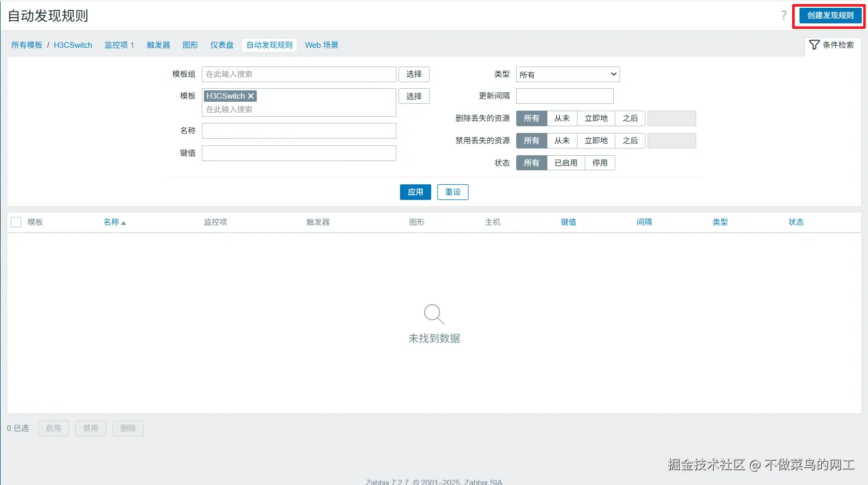This screenshot has height=485, width=868.
Task: Focus the 更新间隔 input field
Action: tap(565, 96)
